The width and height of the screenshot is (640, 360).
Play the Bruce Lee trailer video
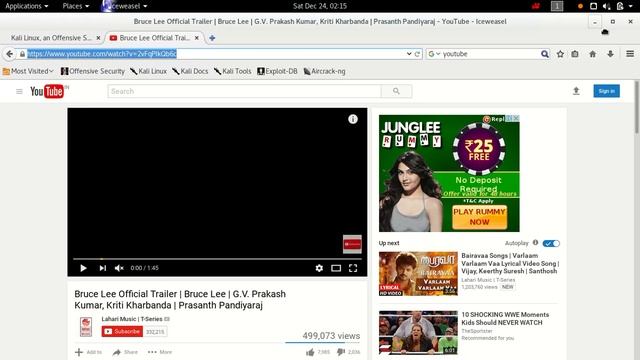point(83,268)
